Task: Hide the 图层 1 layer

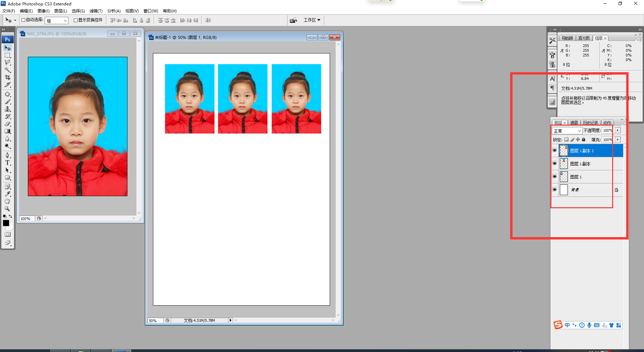Action: point(554,177)
